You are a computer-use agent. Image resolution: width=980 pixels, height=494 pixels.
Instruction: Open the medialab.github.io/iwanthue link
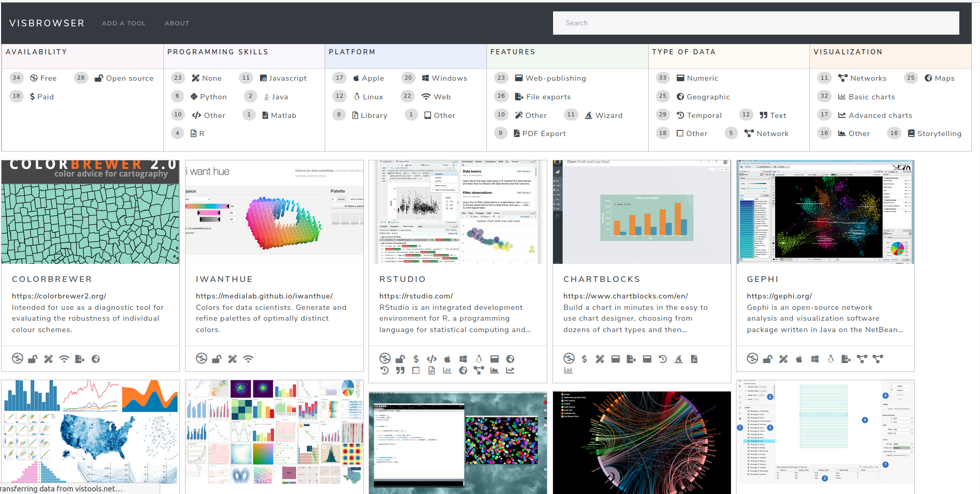point(264,296)
